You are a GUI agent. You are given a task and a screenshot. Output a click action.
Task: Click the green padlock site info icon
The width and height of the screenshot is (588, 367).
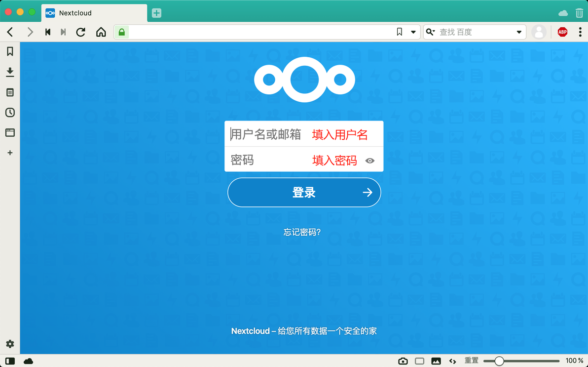coord(121,32)
